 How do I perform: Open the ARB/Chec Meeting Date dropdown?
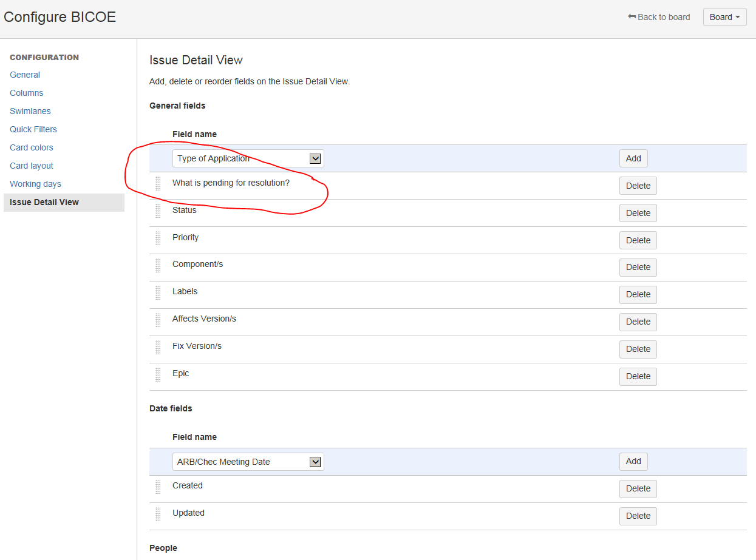[315, 461]
